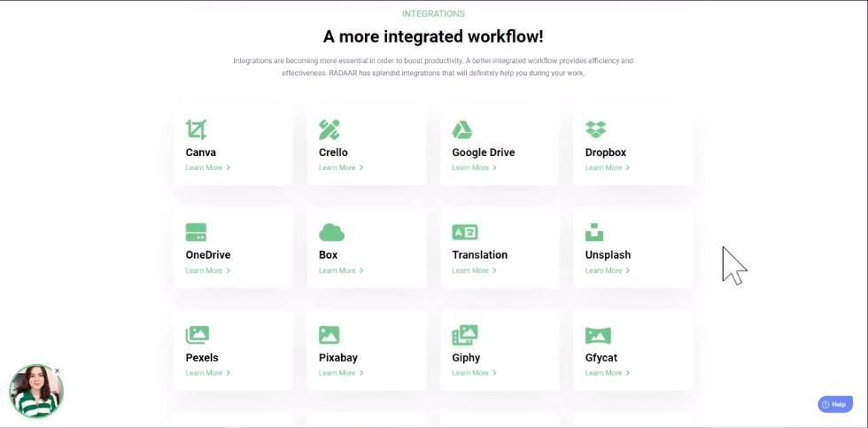Click the Dropbox logo icon
Viewport: 868px width, 428px height.
click(x=596, y=129)
